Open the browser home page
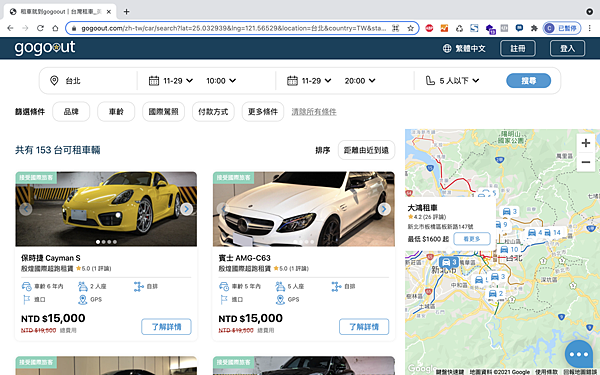600x375 pixels. pos(55,28)
